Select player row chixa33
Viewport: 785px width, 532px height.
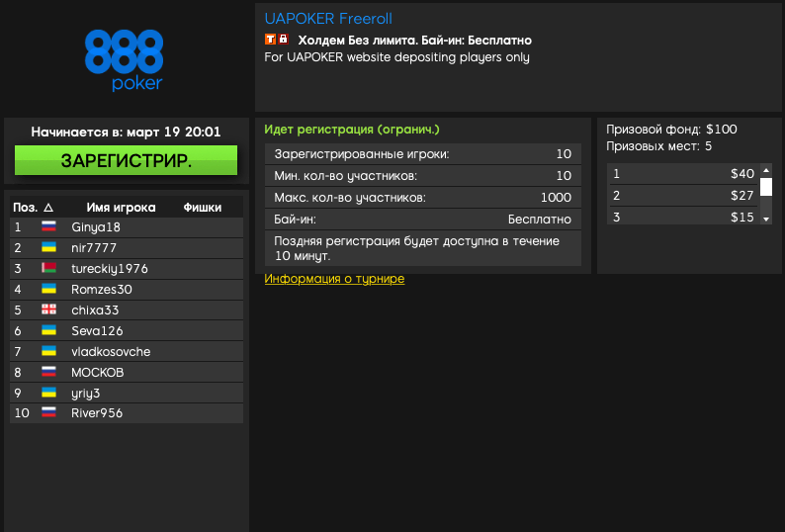click(x=127, y=310)
